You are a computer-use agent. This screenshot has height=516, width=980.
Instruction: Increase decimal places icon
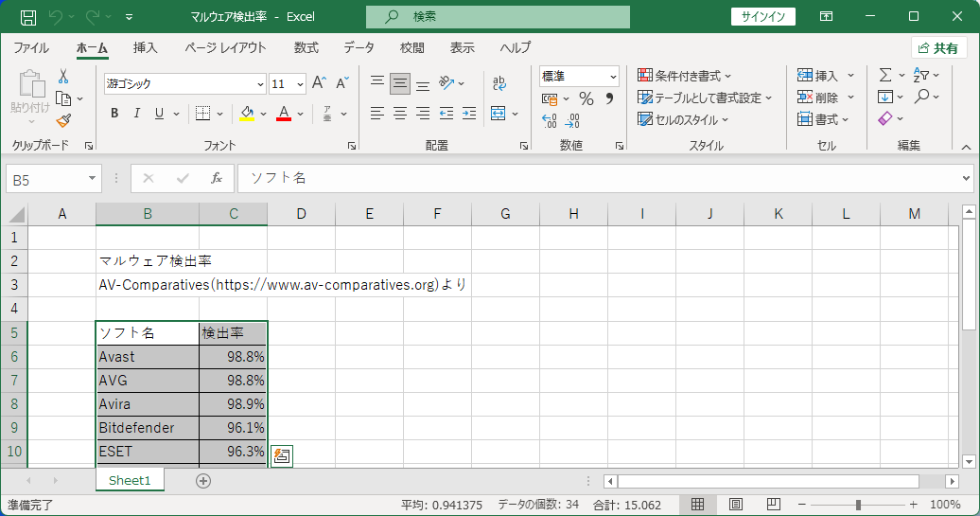(x=550, y=120)
